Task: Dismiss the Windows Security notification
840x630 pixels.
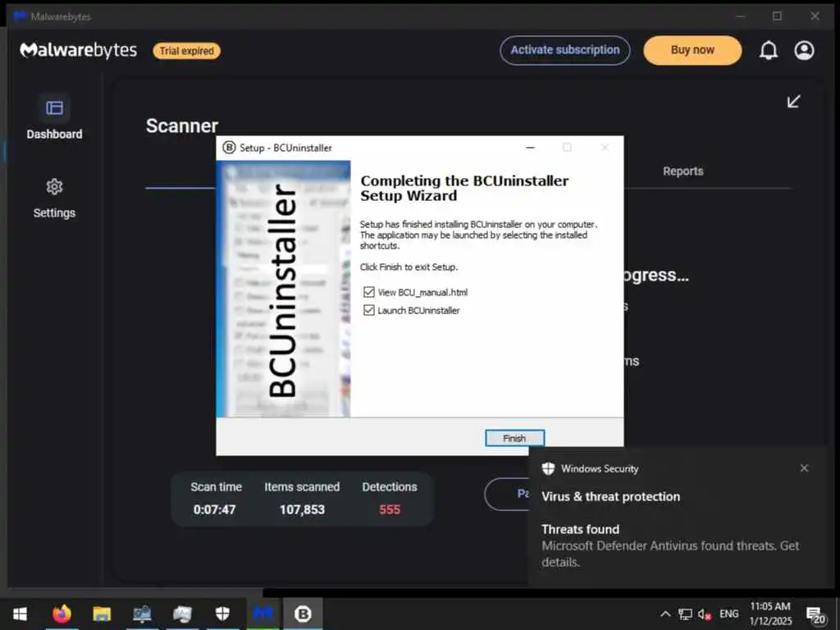Action: coord(804,468)
